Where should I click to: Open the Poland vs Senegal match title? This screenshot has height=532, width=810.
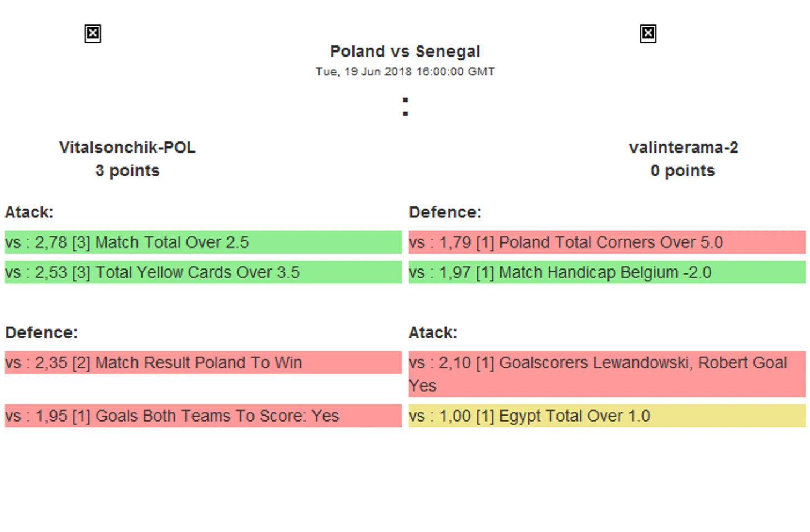pyautogui.click(x=405, y=52)
